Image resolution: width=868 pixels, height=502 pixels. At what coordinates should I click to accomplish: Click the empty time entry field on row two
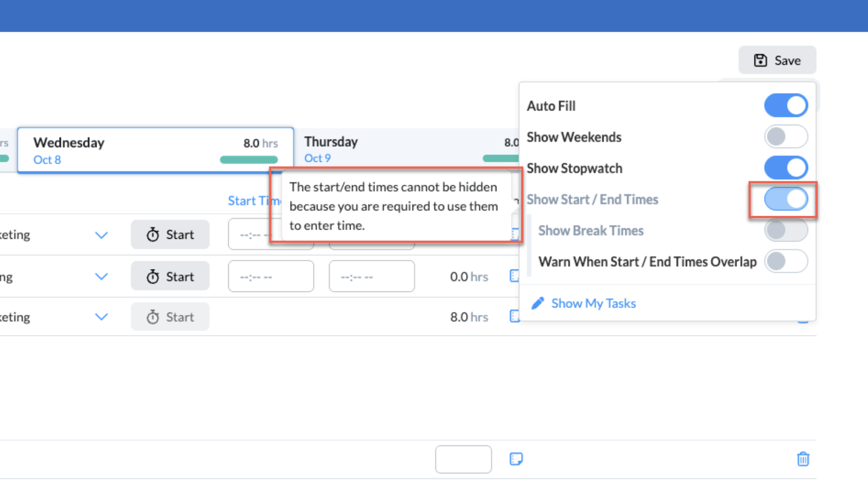[271, 276]
